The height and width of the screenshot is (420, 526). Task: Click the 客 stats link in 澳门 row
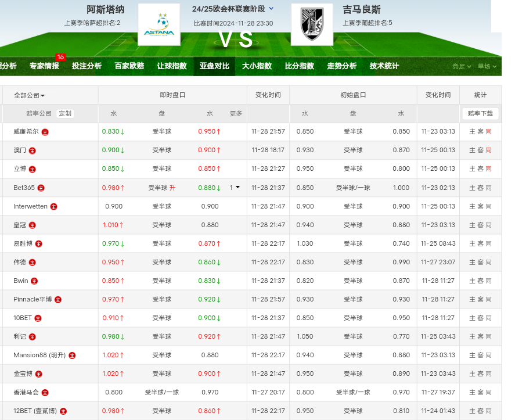(480, 150)
